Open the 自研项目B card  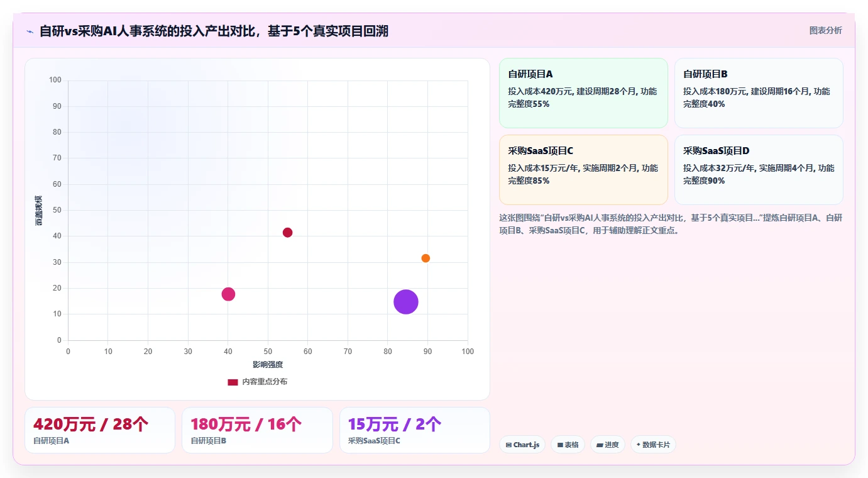(759, 93)
